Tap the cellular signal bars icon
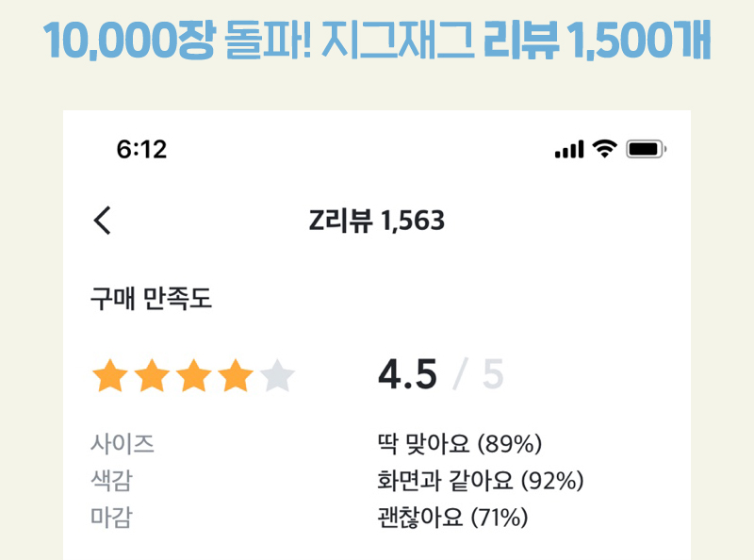 pos(569,149)
